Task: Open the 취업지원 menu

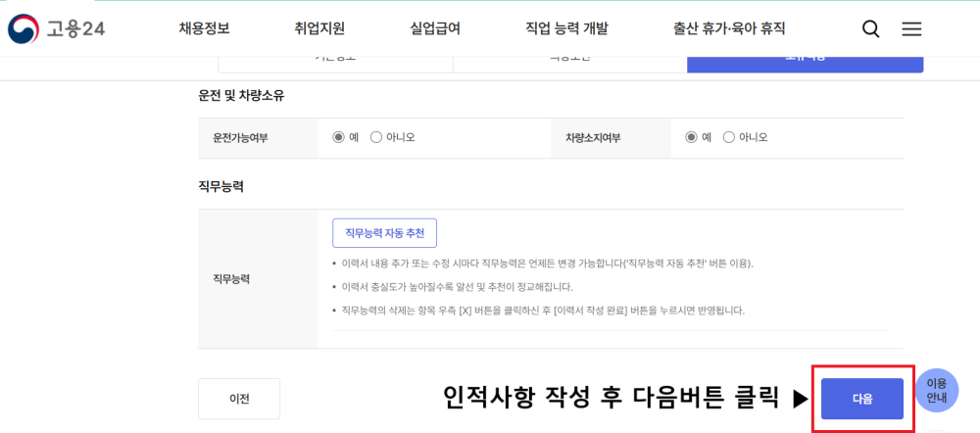Action: 319,28
